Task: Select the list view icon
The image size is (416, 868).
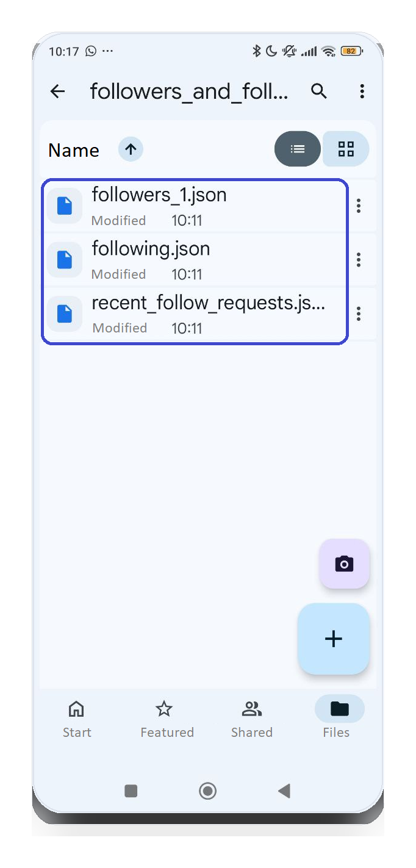Action: point(298,149)
